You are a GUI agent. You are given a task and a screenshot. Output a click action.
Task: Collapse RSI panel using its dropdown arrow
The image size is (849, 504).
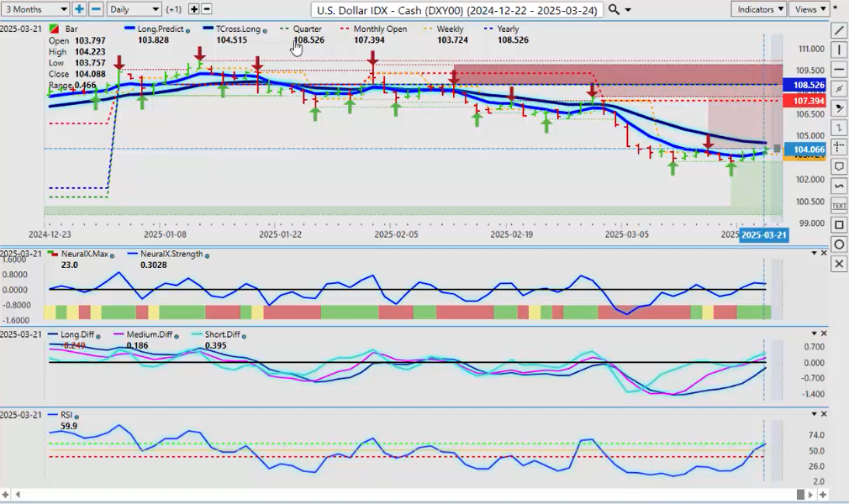pos(813,414)
